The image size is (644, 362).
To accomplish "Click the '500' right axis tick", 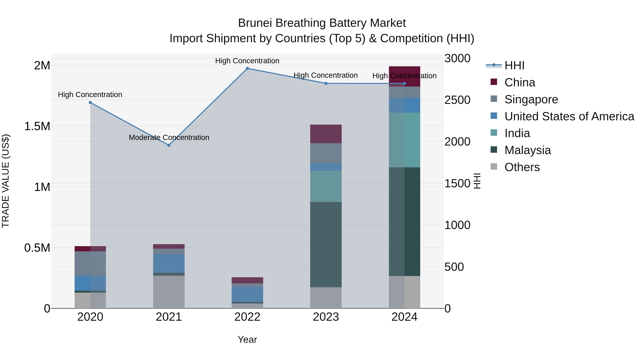I will [x=454, y=267].
